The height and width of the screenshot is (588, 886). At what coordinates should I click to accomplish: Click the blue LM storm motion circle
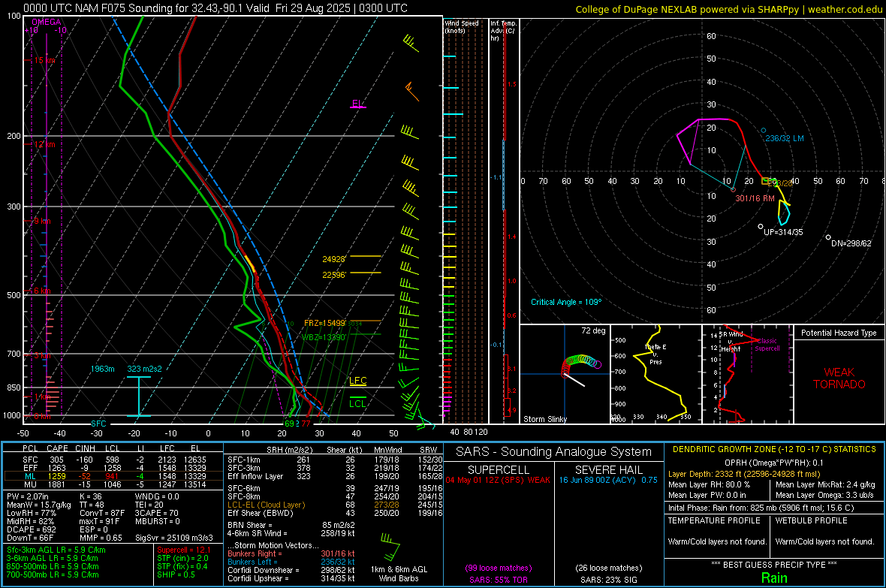pos(764,131)
